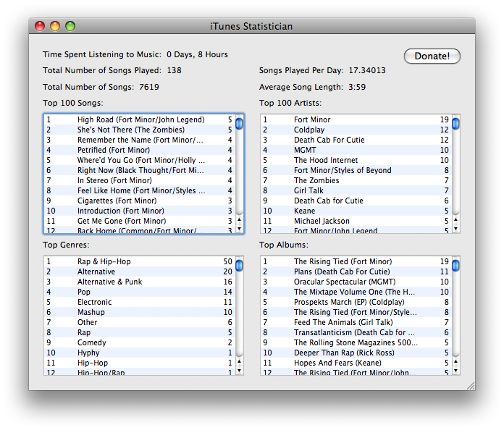The image size is (504, 430).
Task: Select album The Rising Tied (Fort Minor) row 1
Action: click(356, 261)
